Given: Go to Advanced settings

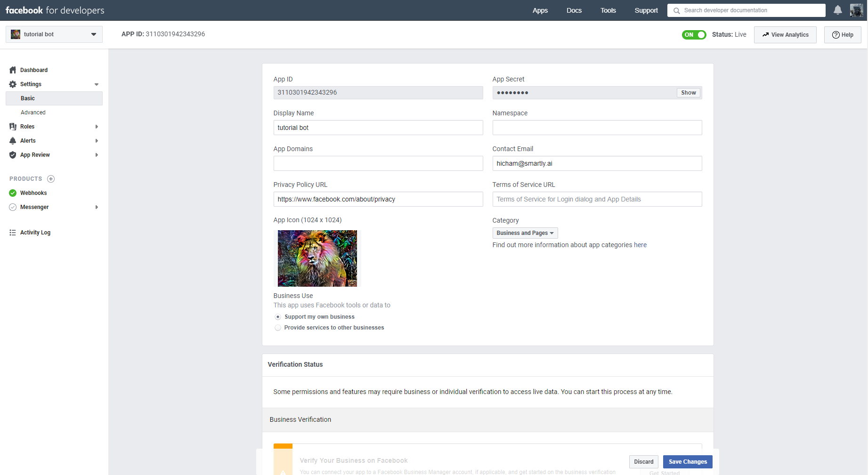Looking at the screenshot, I should coord(33,113).
